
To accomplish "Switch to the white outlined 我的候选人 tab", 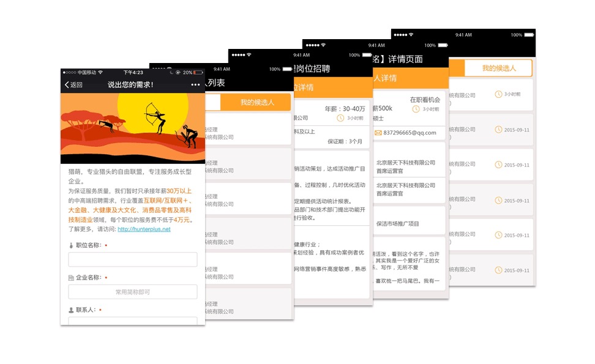I will (498, 69).
